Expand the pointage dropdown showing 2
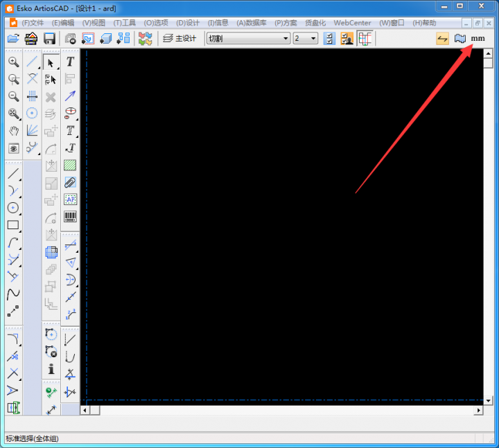499x448 pixels. [x=305, y=39]
